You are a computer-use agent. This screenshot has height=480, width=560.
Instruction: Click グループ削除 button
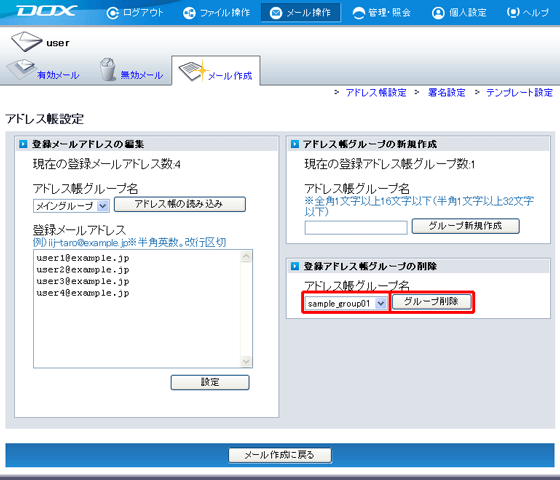(431, 301)
